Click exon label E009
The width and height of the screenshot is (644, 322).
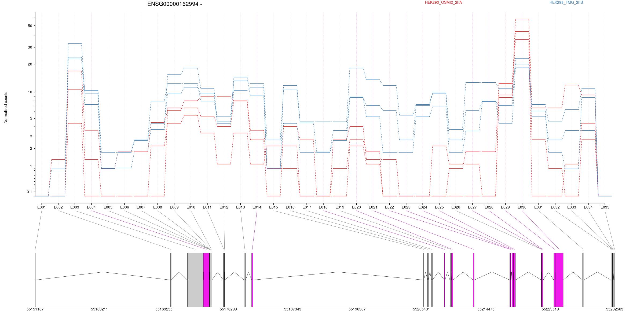tap(174, 207)
